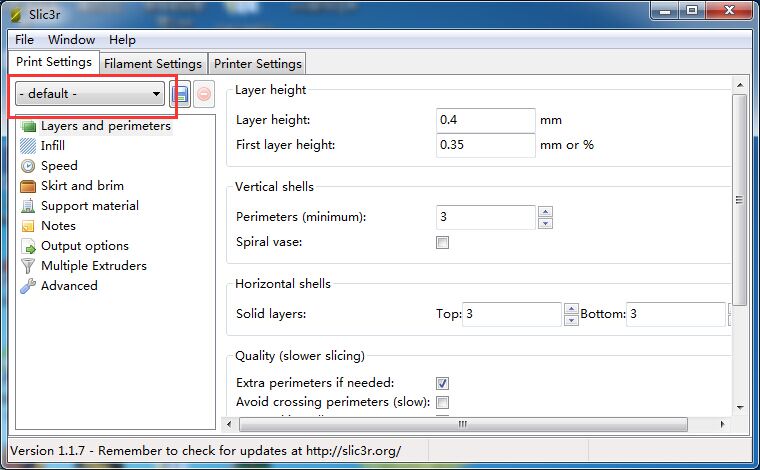Click the First layer height field
This screenshot has height=470, width=760.
pos(486,145)
